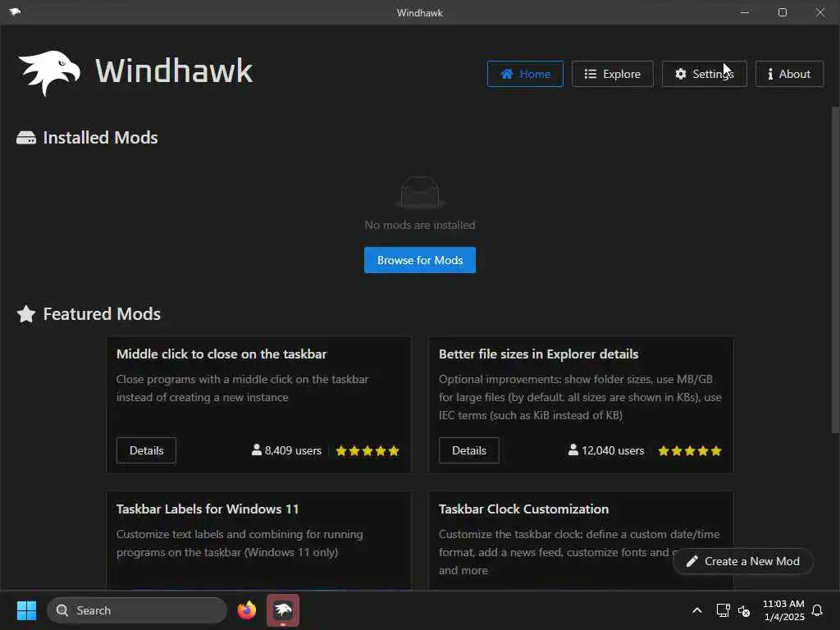Click "Middle click to close on the taskbar" title
Screen dimensions: 840x630
tap(221, 354)
